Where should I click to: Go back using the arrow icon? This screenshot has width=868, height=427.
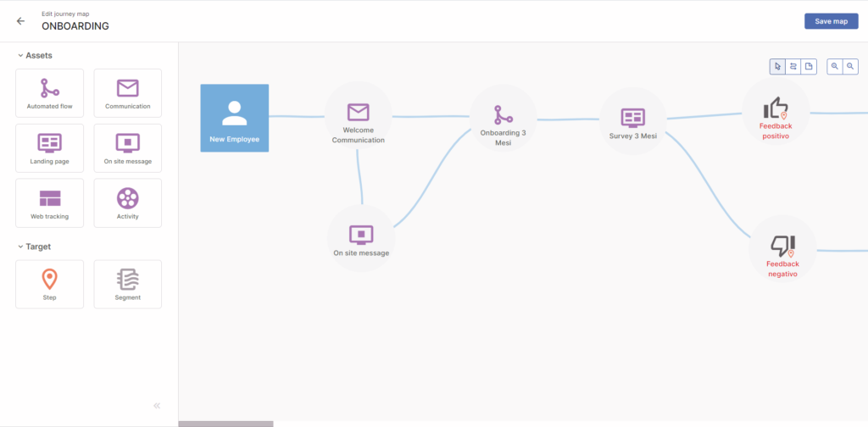point(20,21)
